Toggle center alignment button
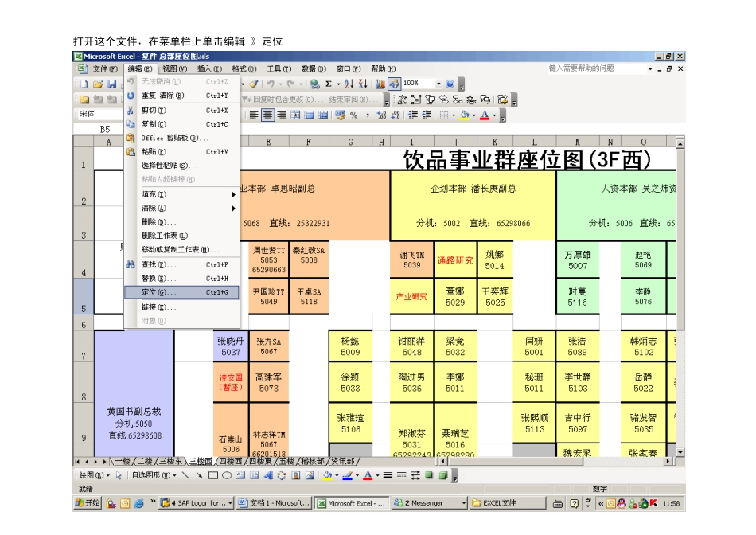 267,115
